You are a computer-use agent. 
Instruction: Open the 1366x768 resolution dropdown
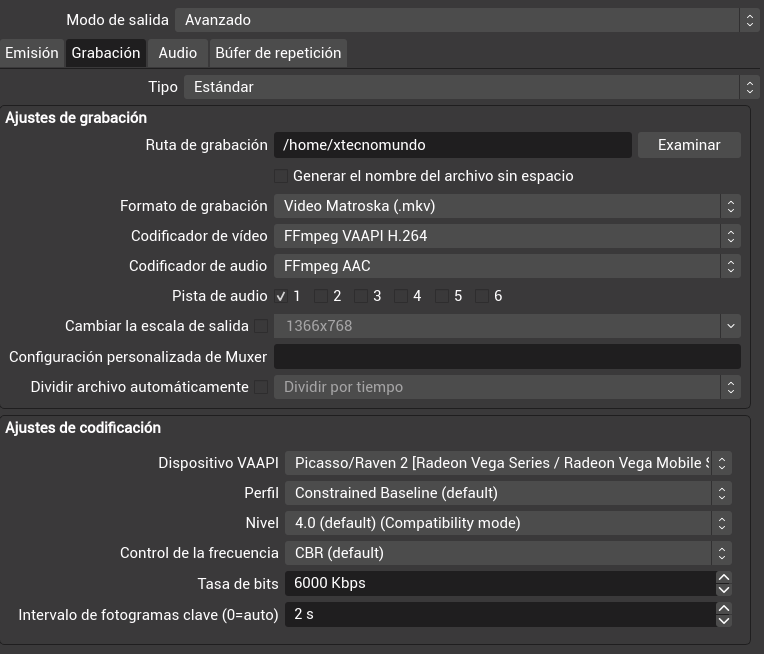pos(507,326)
